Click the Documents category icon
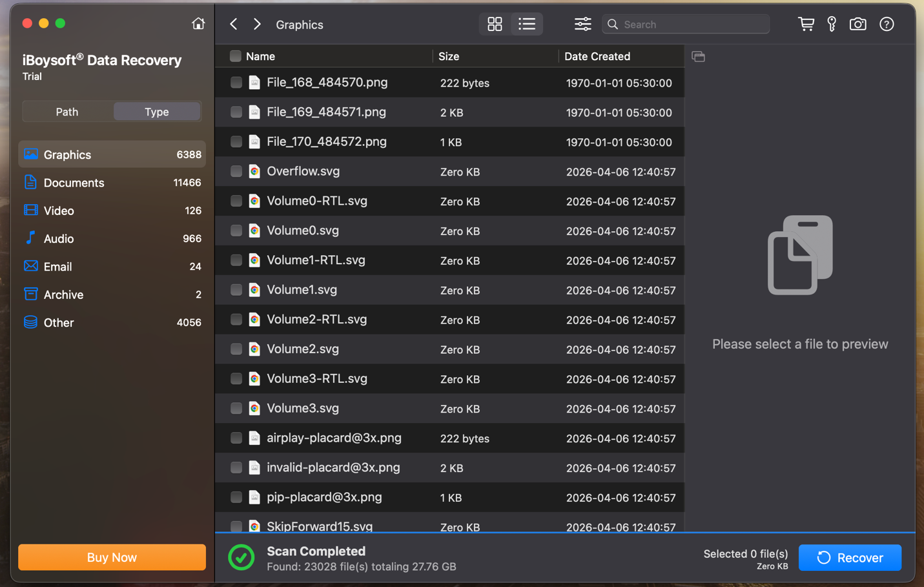Screen dimensions: 924x587 [30, 182]
